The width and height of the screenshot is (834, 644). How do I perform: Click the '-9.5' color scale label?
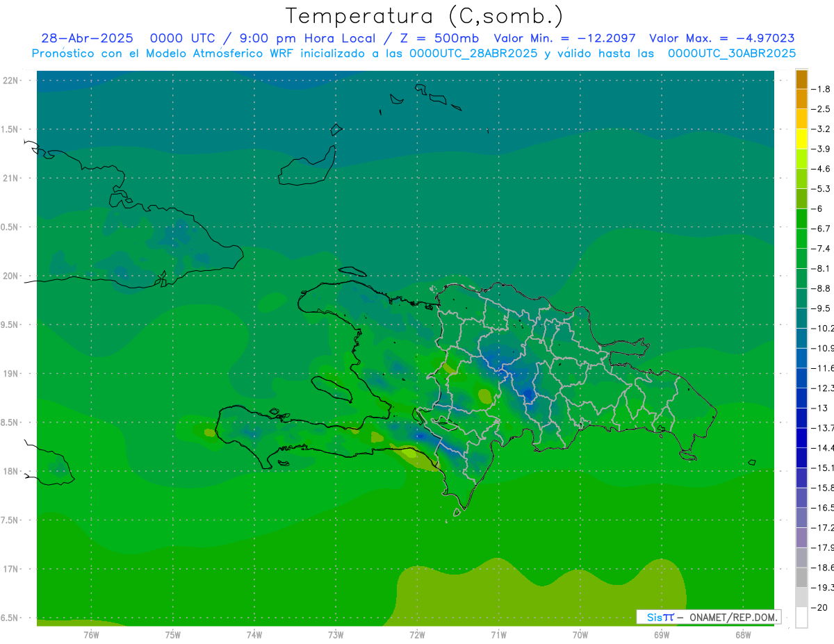(x=821, y=308)
